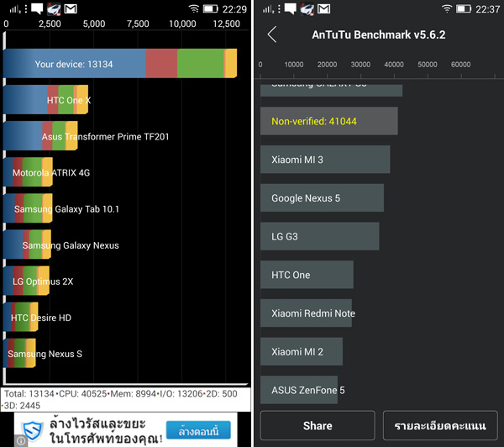
Task: Tap the back arrow in AnTuTu Benchmark
Action: pyautogui.click(x=272, y=34)
